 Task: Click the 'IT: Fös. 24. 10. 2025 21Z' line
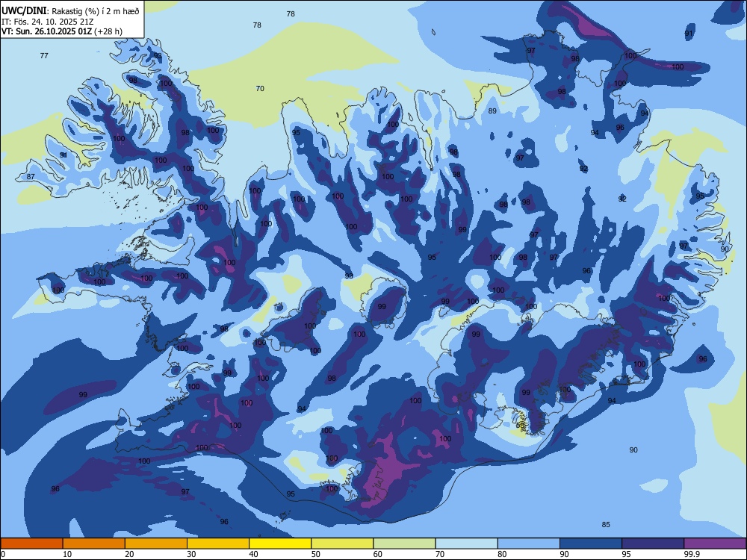pyautogui.click(x=48, y=22)
